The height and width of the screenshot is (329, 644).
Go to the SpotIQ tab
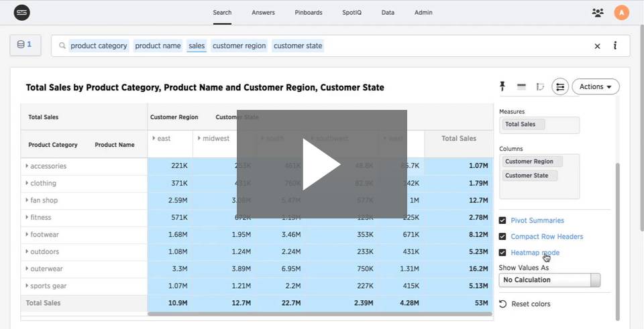352,12
